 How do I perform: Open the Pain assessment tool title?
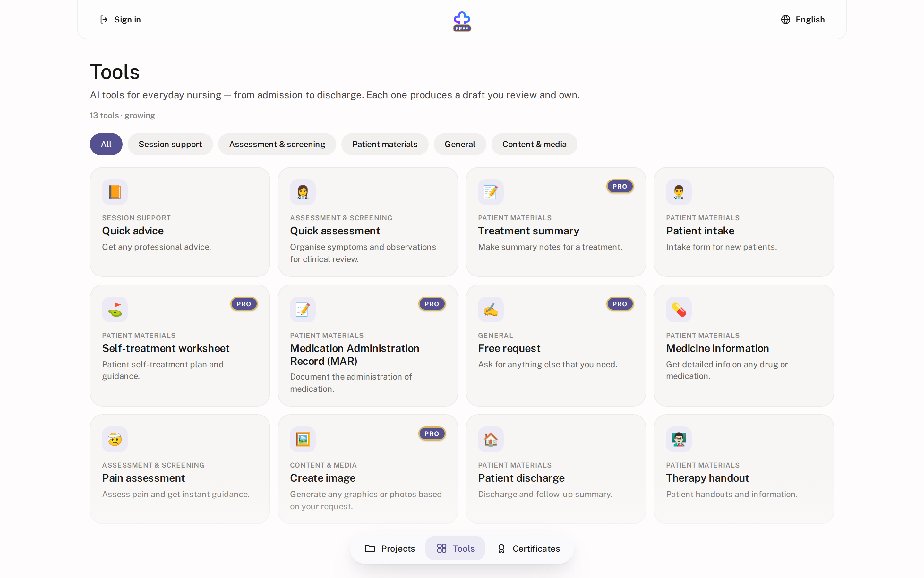[143, 478]
